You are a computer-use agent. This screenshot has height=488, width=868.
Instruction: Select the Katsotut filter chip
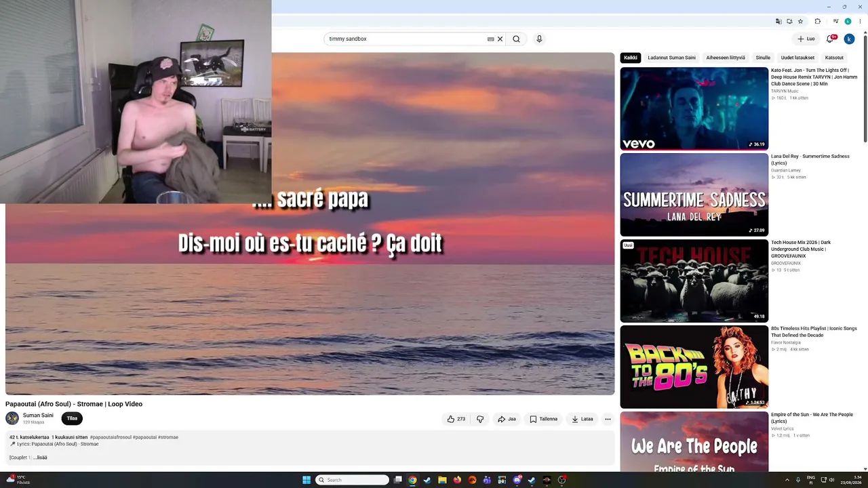coord(834,58)
